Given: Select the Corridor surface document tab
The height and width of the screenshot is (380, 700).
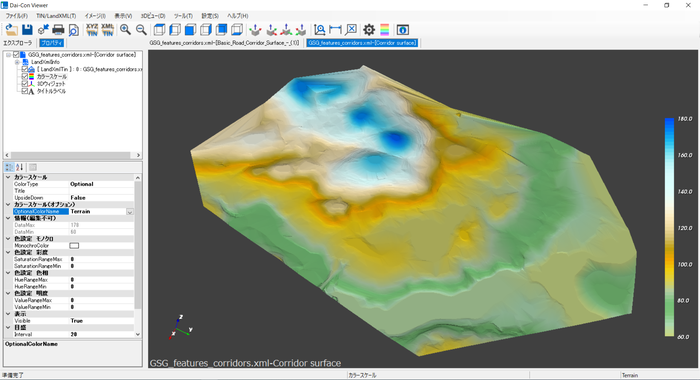Looking at the screenshot, I should (362, 43).
